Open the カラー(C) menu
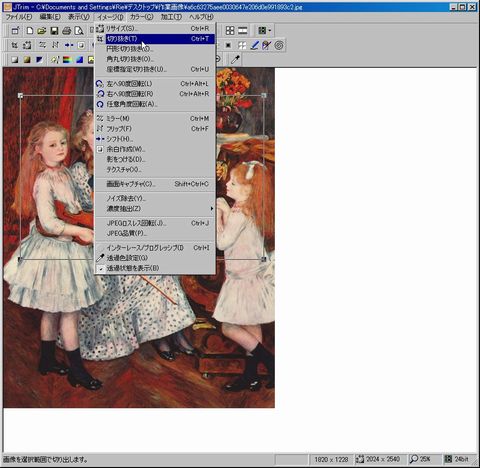This screenshot has width=480, height=468. (x=141, y=17)
